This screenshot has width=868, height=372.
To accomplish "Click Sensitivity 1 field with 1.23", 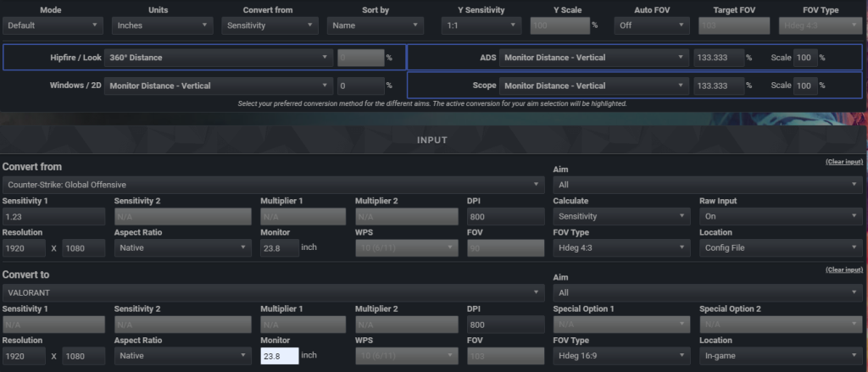I will pos(53,216).
